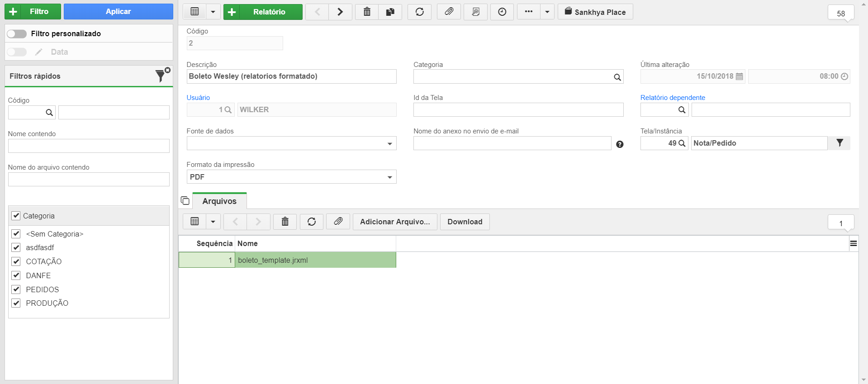Click the Tela/Instância search icon beside 49
The width and height of the screenshot is (868, 384).
point(682,143)
